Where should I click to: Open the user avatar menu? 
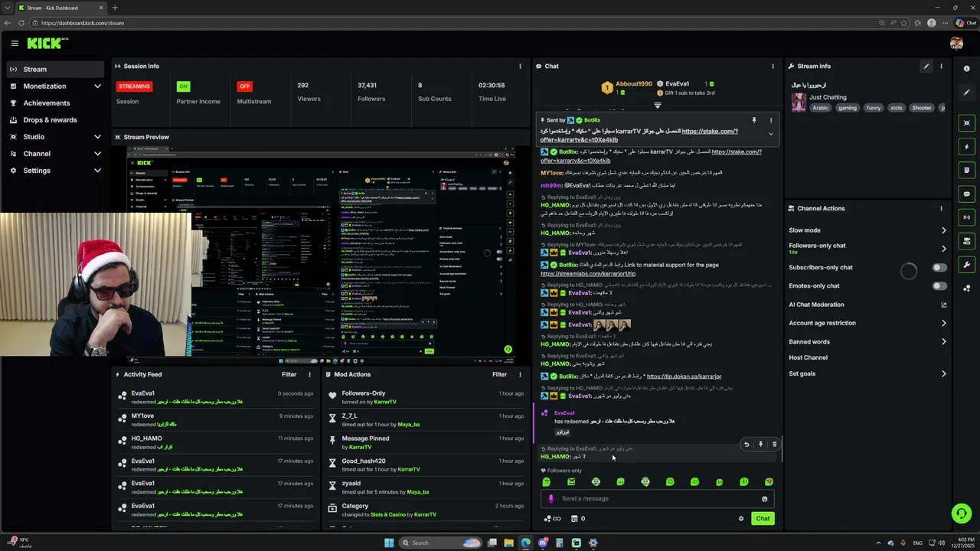[956, 44]
